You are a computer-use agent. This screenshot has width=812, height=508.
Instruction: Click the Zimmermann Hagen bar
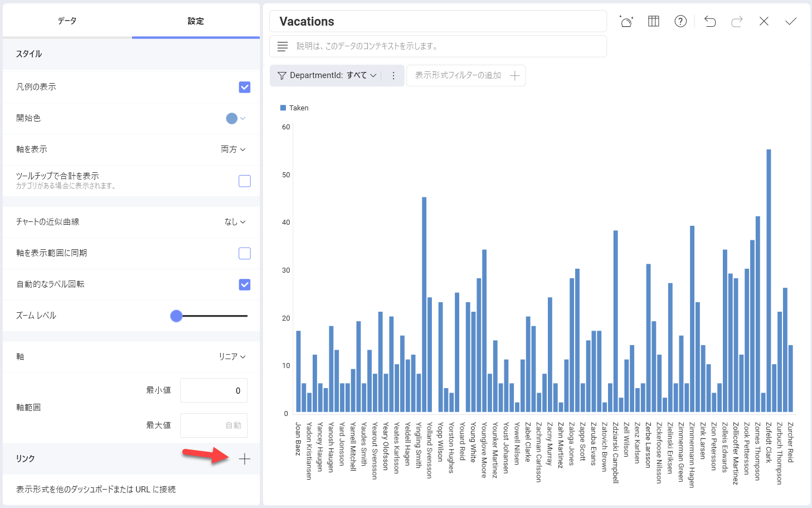tap(692, 319)
